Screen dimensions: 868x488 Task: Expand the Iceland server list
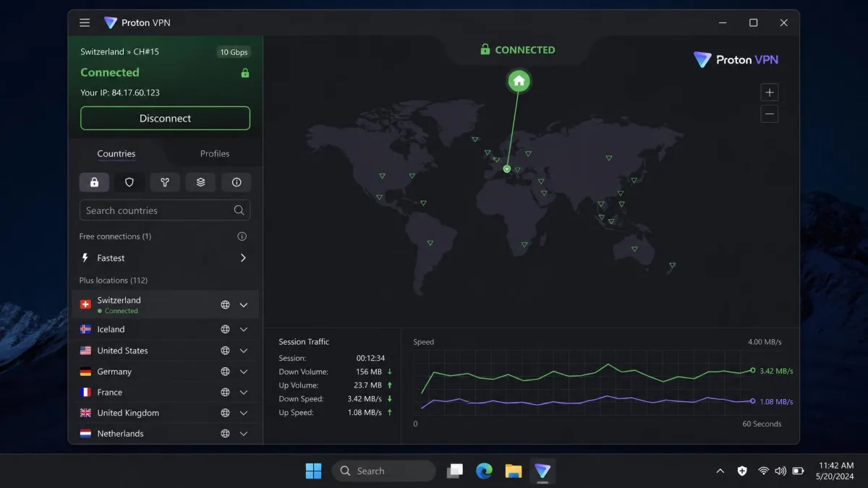coord(244,329)
